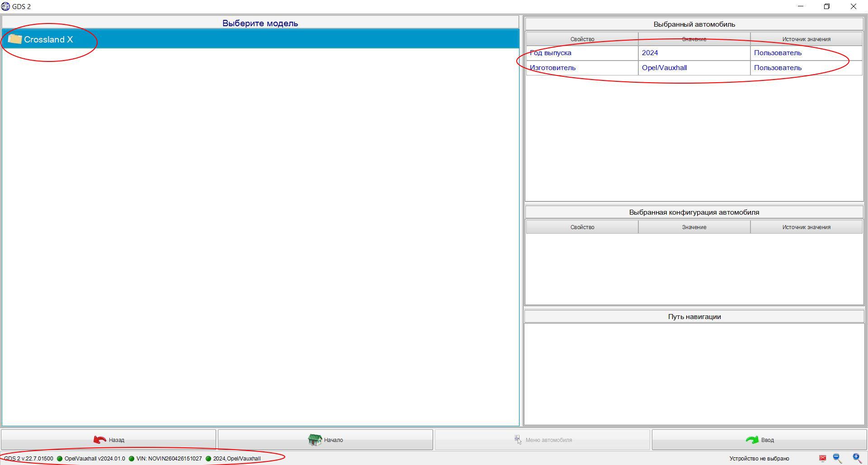Image resolution: width=868 pixels, height=465 pixels.
Task: Click the green Ввод enter arrow icon
Action: tap(752, 440)
